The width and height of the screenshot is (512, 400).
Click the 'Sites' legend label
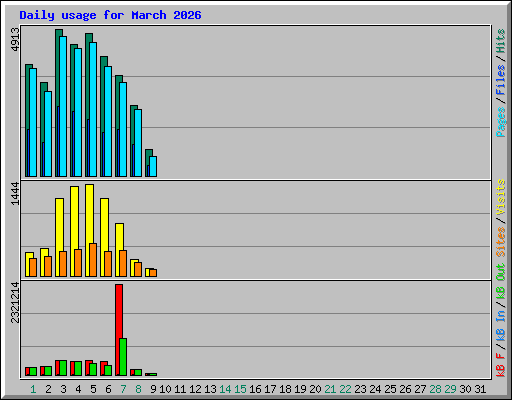click(501, 242)
